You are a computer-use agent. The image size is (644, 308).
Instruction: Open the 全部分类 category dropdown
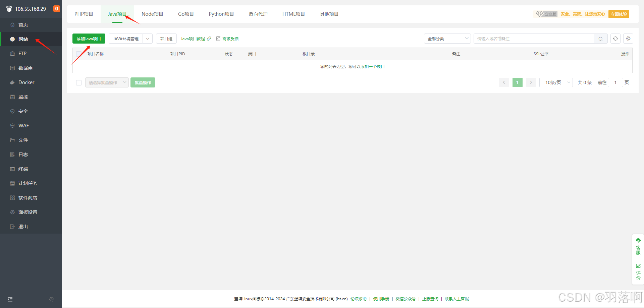[447, 39]
